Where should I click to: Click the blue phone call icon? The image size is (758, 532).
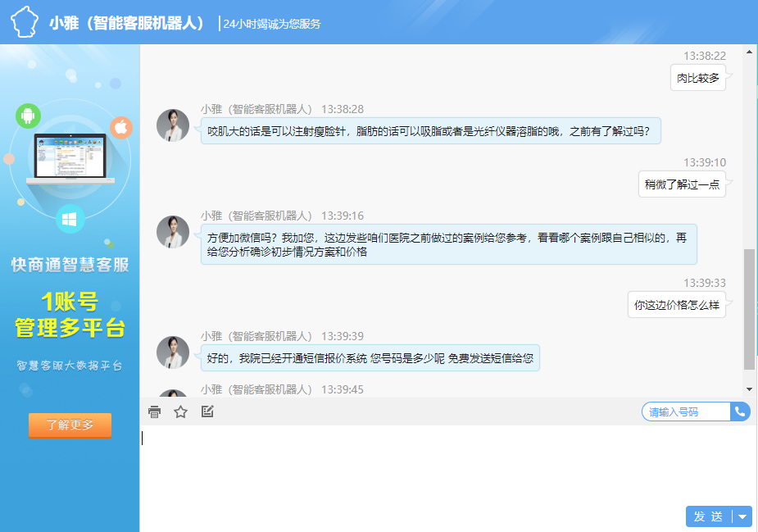[x=740, y=412]
